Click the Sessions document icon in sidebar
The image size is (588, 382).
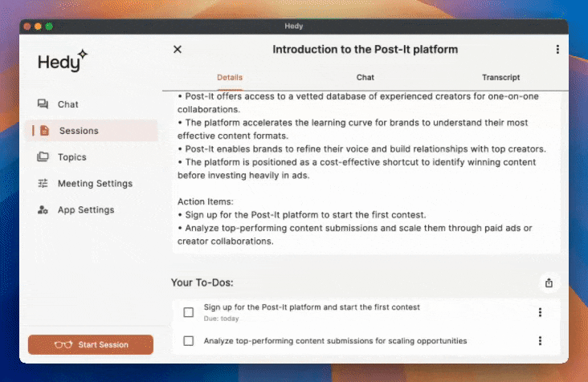coord(44,131)
